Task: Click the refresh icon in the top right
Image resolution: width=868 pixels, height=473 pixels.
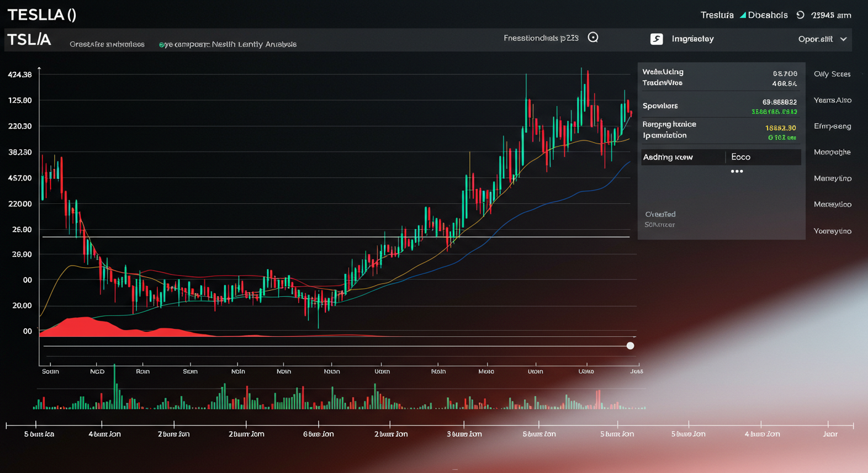Action: (x=801, y=15)
